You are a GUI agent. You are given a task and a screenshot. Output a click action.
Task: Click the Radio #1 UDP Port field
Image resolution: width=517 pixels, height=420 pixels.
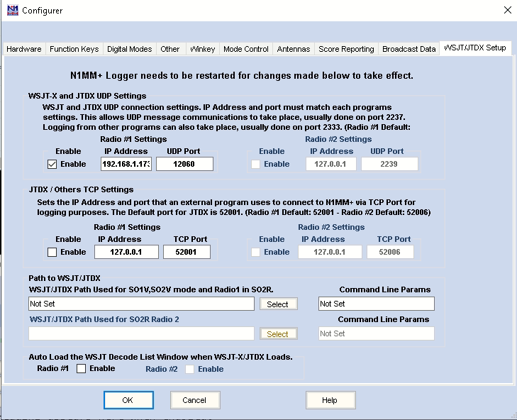184,164
